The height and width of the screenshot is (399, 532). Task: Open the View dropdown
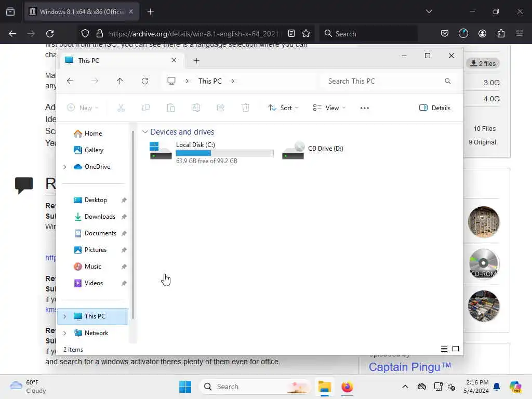click(x=329, y=108)
